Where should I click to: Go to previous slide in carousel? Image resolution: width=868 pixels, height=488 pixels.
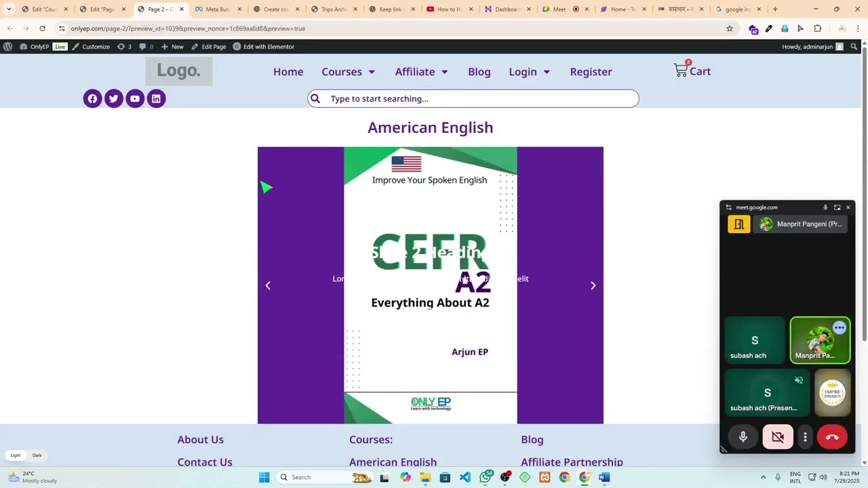click(x=268, y=285)
